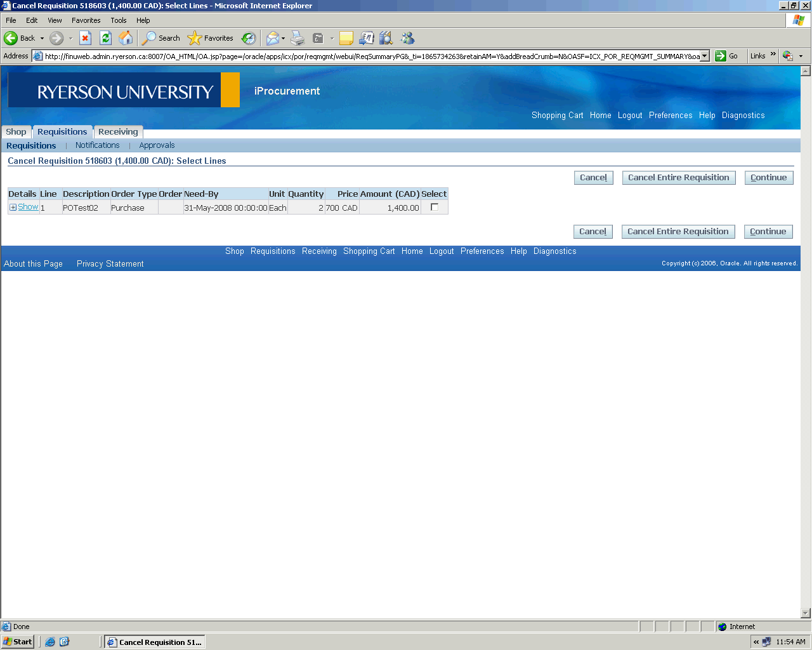Click the Print icon in toolbar
812x650 pixels.
point(298,38)
